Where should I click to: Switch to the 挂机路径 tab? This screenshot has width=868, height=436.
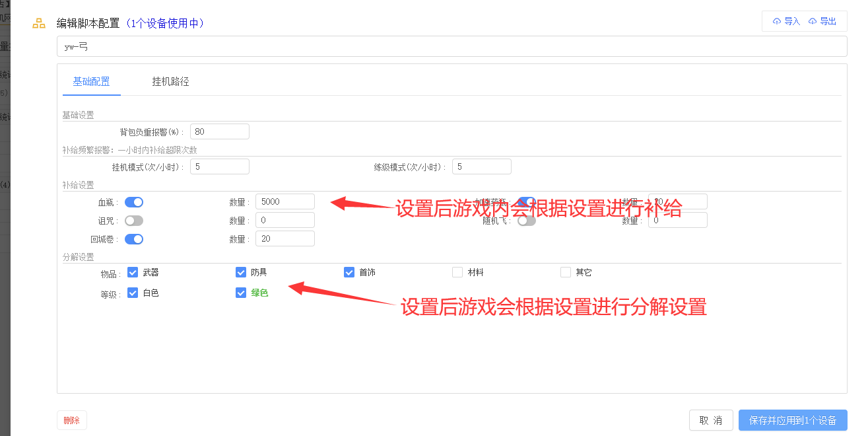tap(170, 82)
